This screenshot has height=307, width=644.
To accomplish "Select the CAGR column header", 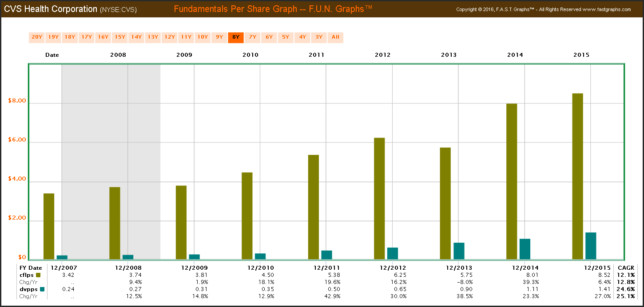I will pyautogui.click(x=625, y=268).
